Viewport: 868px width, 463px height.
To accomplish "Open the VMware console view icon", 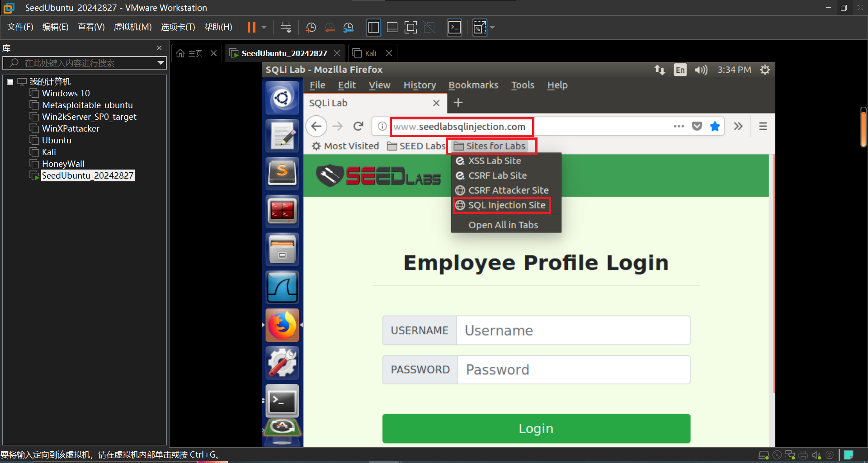I will (454, 28).
